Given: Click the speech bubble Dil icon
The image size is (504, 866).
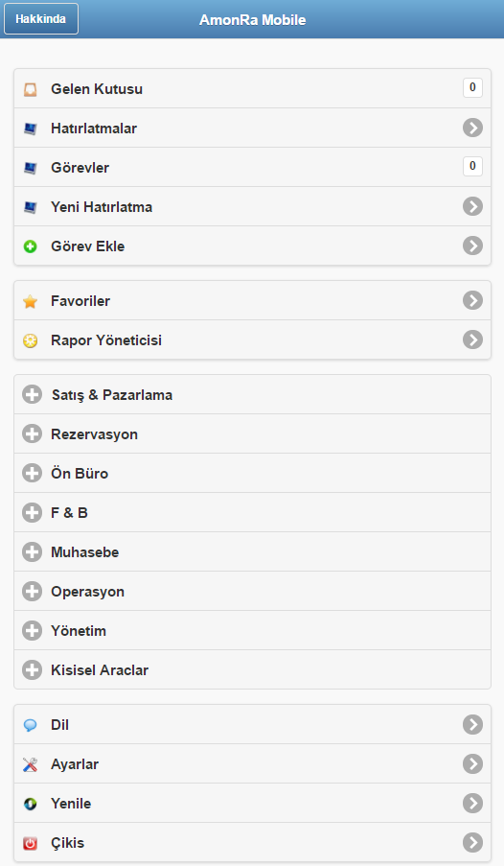Looking at the screenshot, I should pos(31,725).
